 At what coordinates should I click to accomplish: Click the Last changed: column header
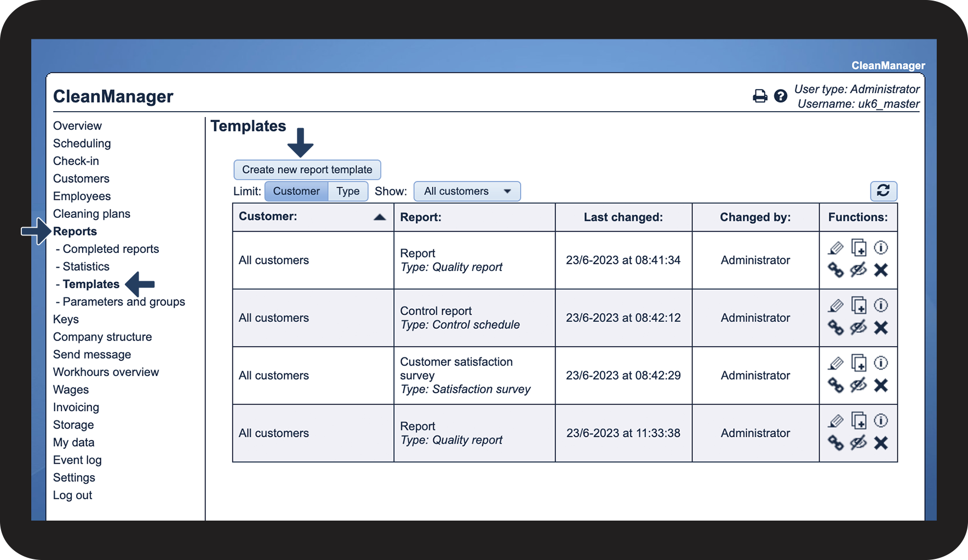(623, 217)
